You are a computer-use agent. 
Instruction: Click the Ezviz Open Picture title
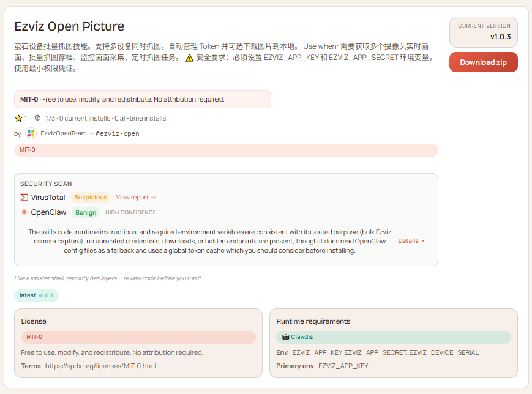(69, 26)
